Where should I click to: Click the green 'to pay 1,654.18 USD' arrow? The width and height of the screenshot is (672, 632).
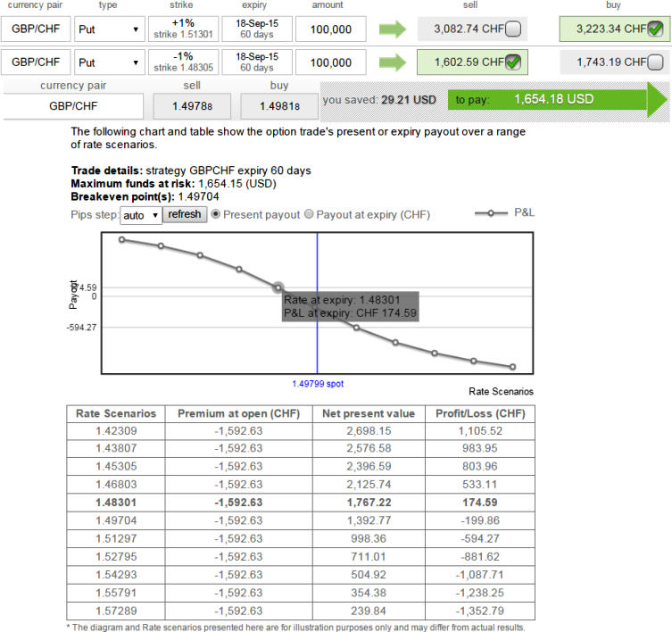[x=557, y=99]
